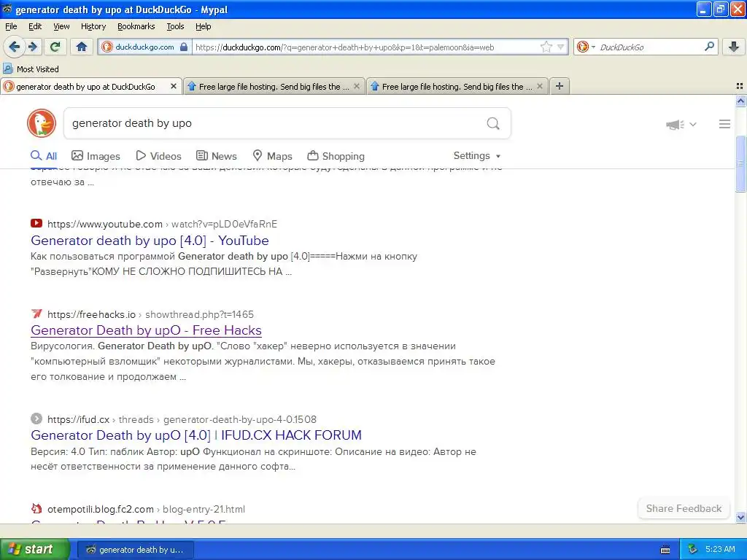Show the tab groups icon
The image size is (747, 560).
tap(740, 86)
